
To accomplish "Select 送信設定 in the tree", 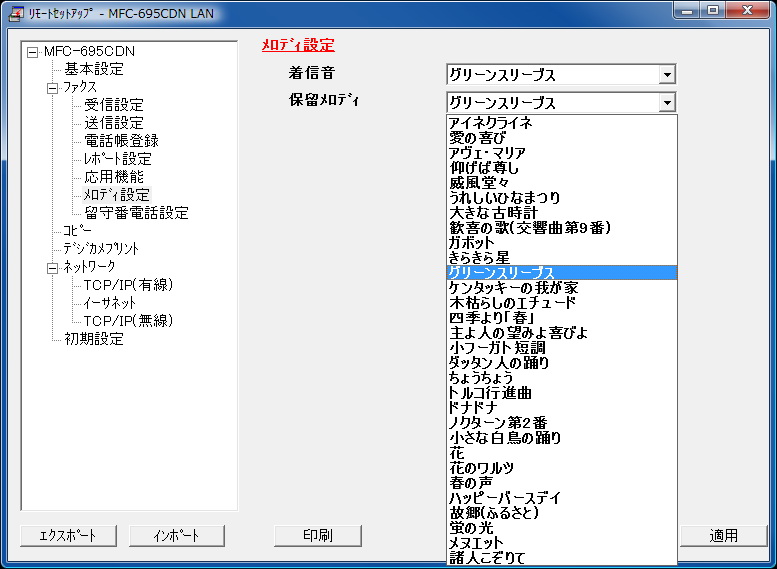I will click(113, 122).
